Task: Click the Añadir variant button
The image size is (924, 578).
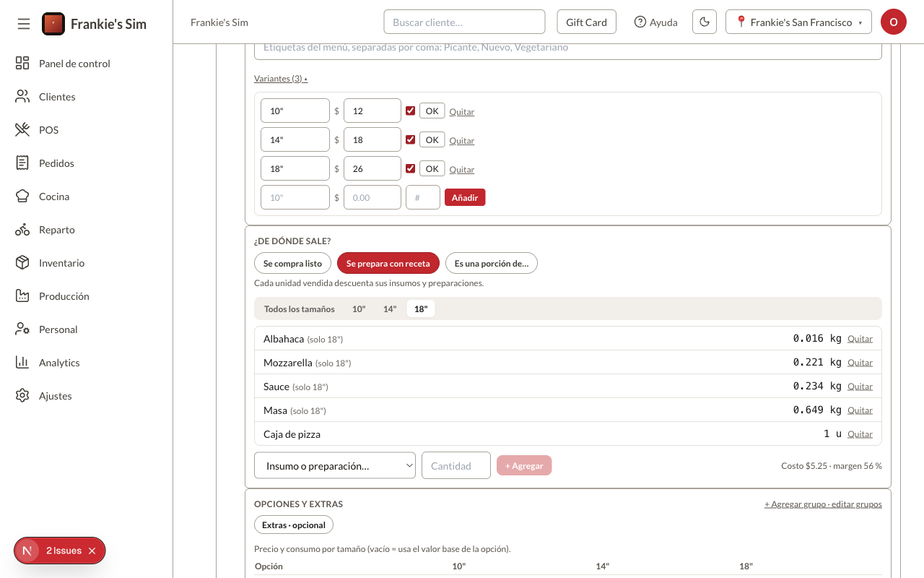Action: 465,197
